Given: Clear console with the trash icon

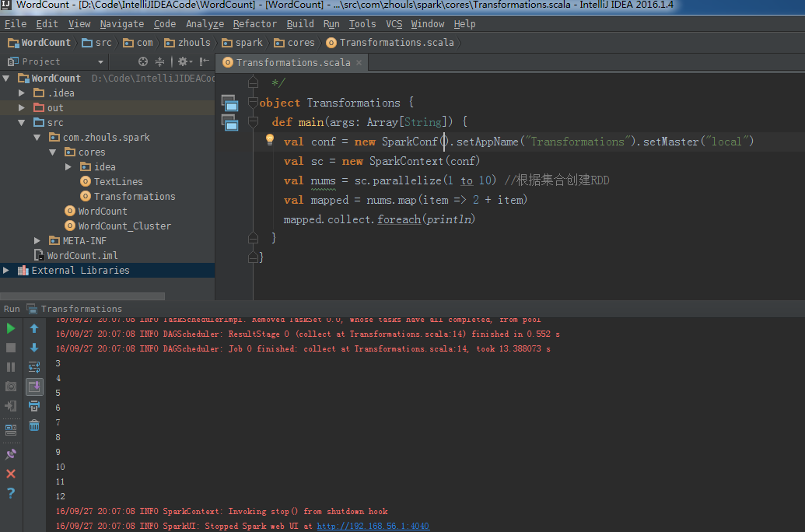Looking at the screenshot, I should [x=34, y=425].
